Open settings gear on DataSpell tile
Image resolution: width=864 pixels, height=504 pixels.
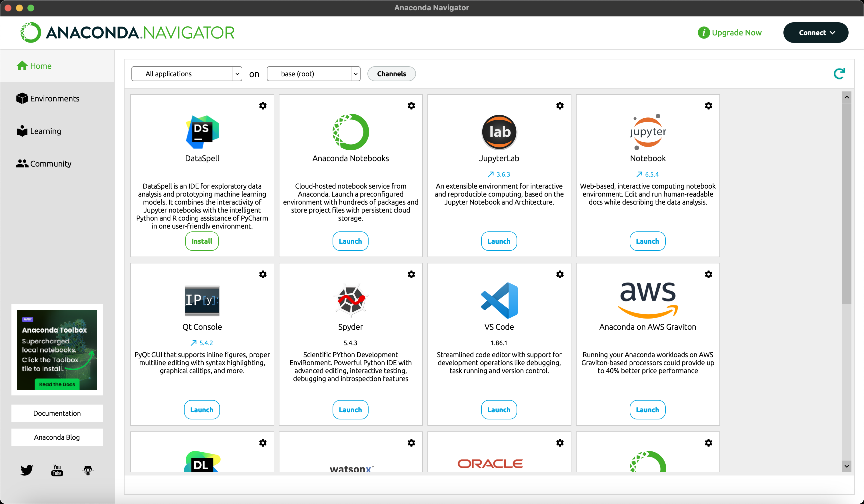coord(263,106)
